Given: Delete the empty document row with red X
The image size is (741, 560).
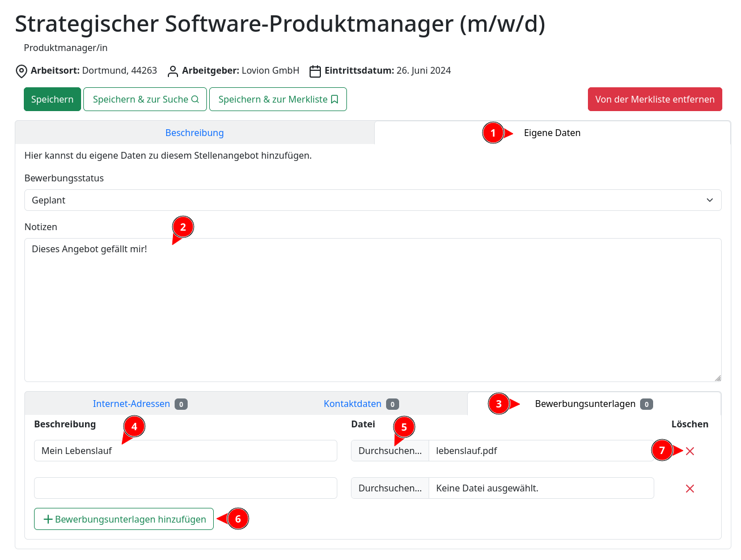Looking at the screenshot, I should 690,489.
